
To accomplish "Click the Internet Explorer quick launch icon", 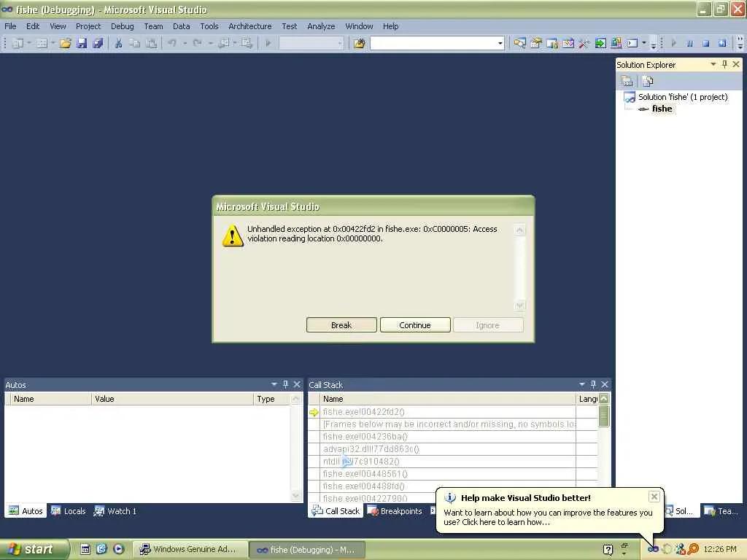I will click(x=101, y=549).
